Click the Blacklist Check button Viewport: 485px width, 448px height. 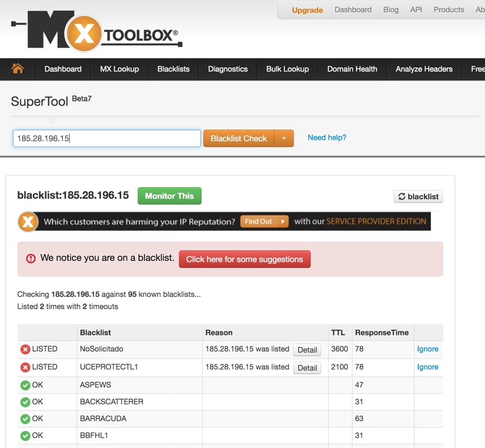(x=239, y=138)
